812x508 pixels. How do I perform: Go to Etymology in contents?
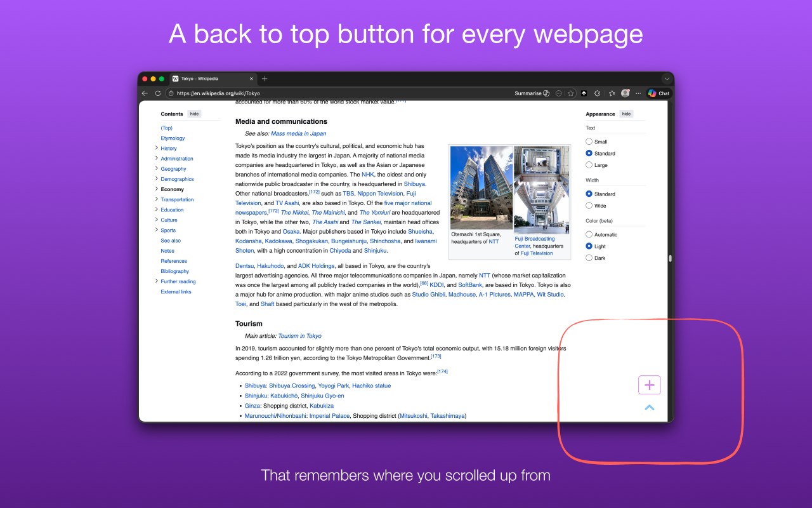point(173,138)
